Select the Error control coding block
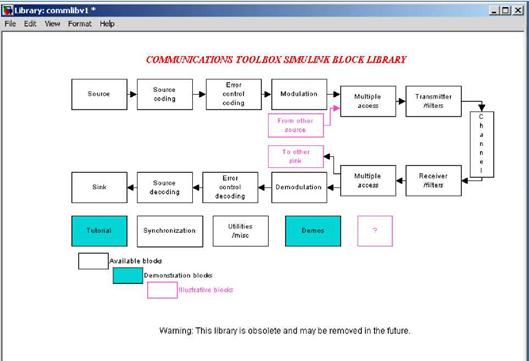The height and width of the screenshot is (361, 529). [x=233, y=94]
